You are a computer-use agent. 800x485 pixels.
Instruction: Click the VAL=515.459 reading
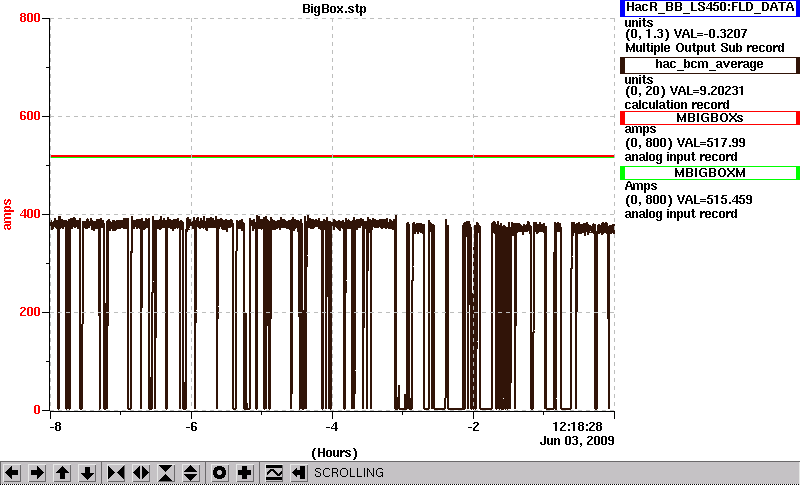713,200
